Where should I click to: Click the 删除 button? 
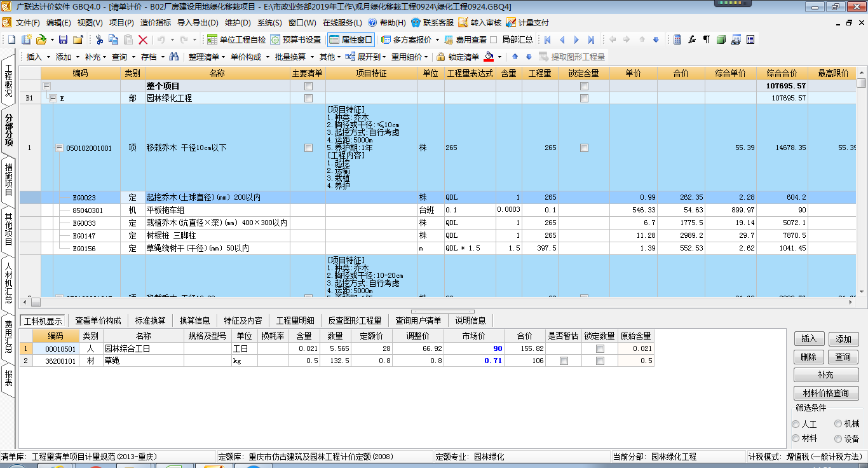click(x=809, y=357)
